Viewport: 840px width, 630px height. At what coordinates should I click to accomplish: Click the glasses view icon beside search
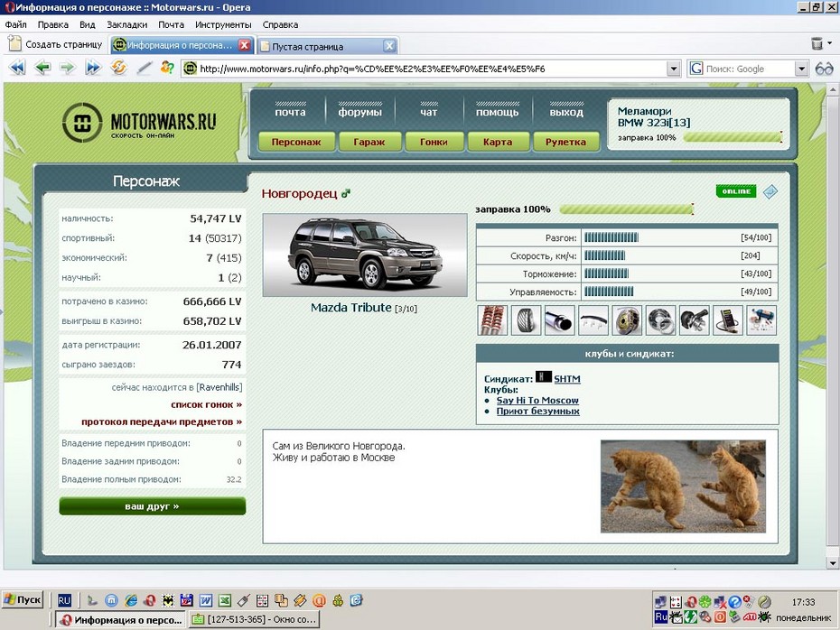click(824, 69)
